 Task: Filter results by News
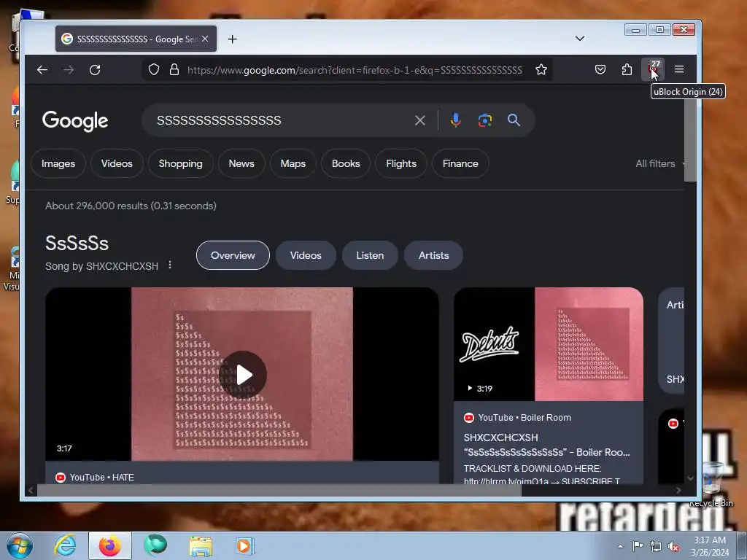[241, 163]
